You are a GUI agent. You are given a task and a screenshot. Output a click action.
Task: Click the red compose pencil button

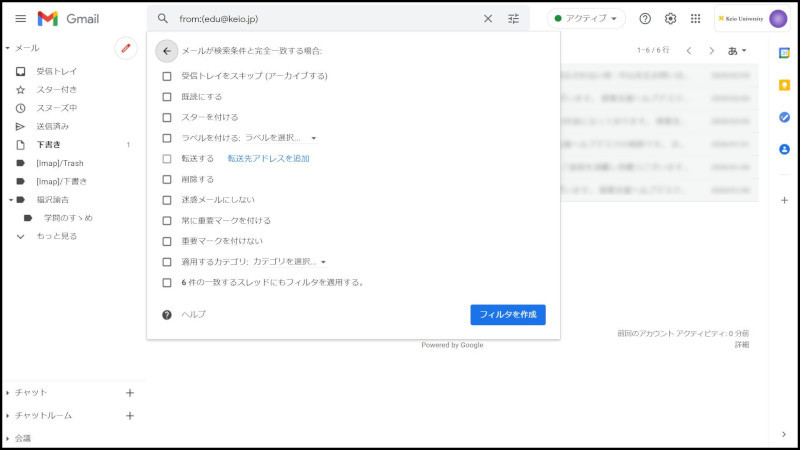[126, 47]
